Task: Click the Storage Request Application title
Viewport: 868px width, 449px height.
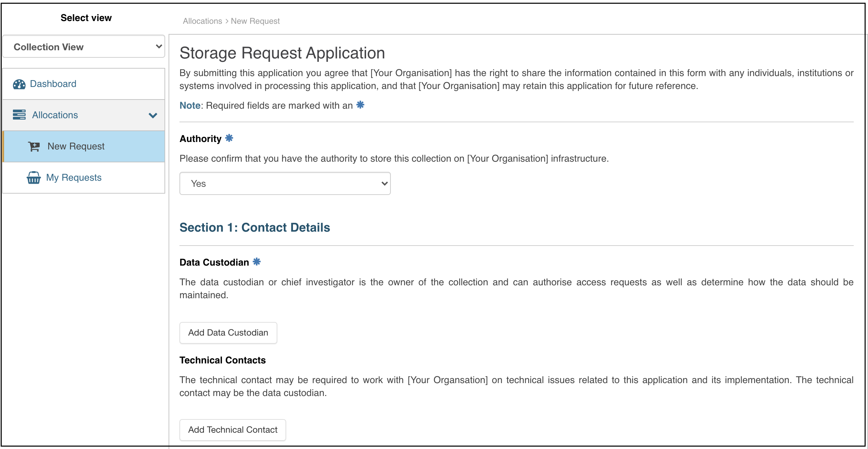Action: click(282, 53)
